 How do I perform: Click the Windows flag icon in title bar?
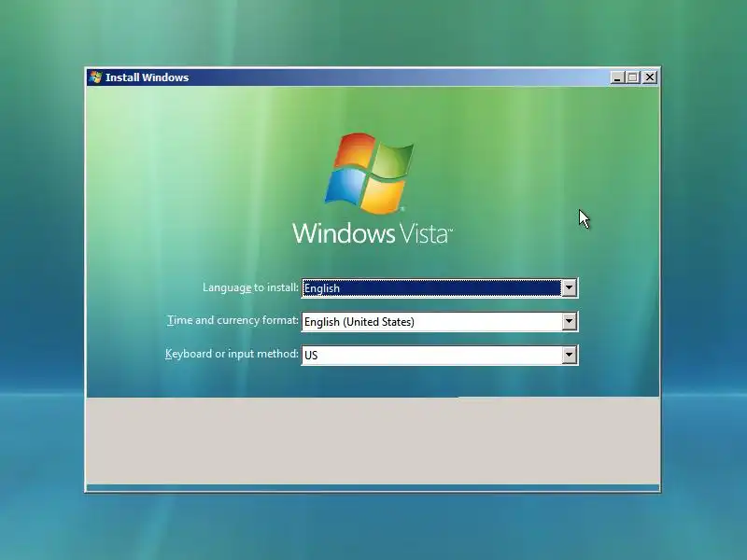coord(96,77)
